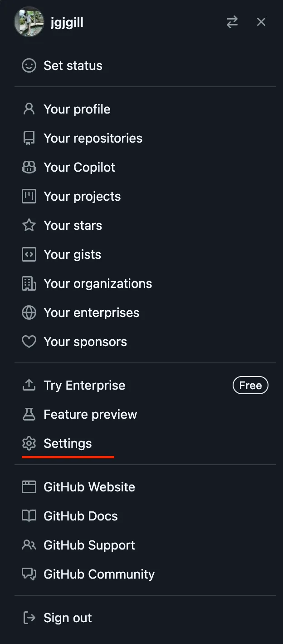This screenshot has width=283, height=644.
Task: Open Your profile
Action: tap(77, 109)
